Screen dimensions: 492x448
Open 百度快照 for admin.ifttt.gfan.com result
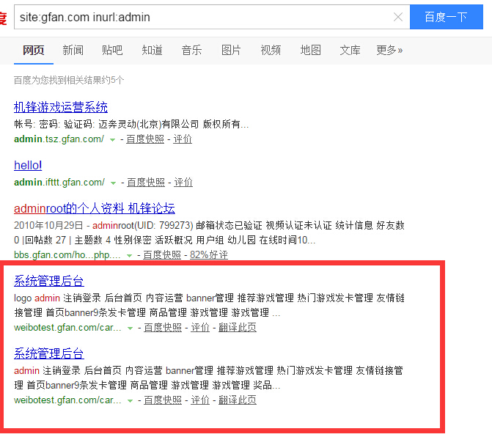tap(146, 183)
